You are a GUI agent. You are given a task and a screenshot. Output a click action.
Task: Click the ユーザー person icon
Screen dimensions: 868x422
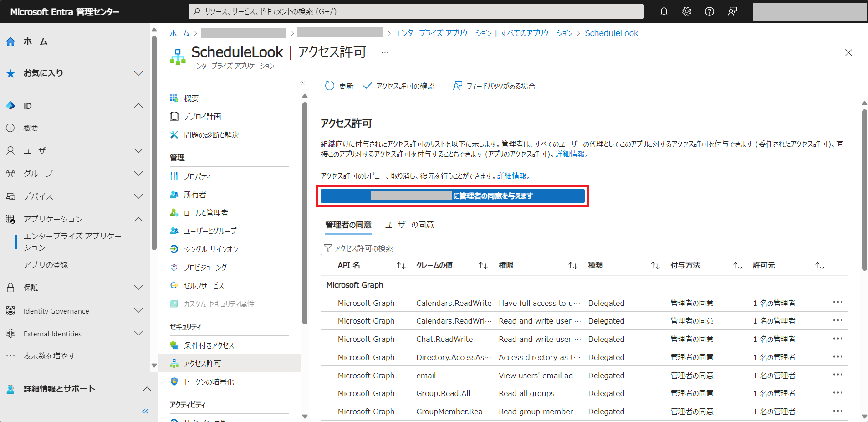10,151
